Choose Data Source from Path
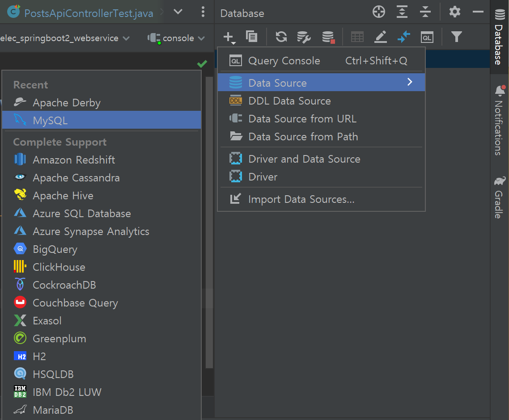 (x=321, y=137)
